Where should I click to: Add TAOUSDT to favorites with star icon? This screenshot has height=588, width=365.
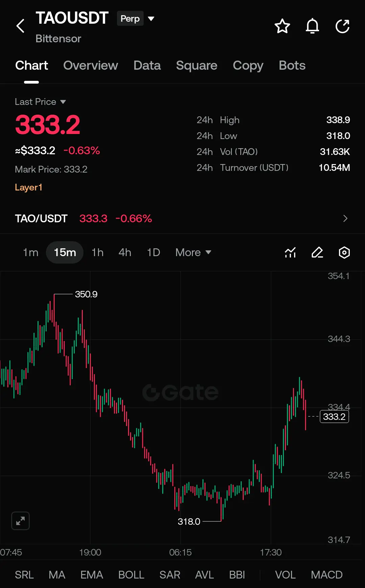tap(282, 26)
